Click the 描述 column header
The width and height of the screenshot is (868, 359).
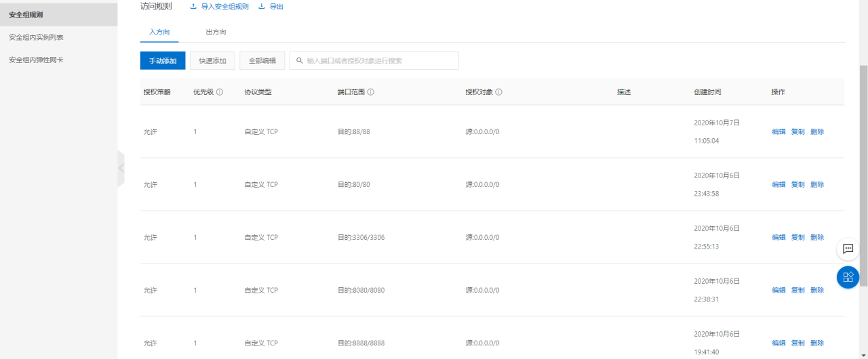(624, 92)
